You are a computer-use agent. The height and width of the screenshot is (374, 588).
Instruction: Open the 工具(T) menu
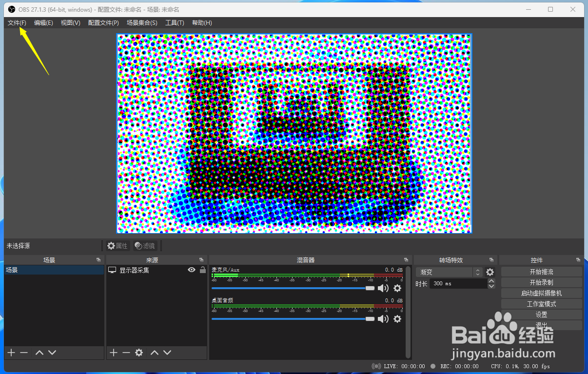(x=175, y=23)
